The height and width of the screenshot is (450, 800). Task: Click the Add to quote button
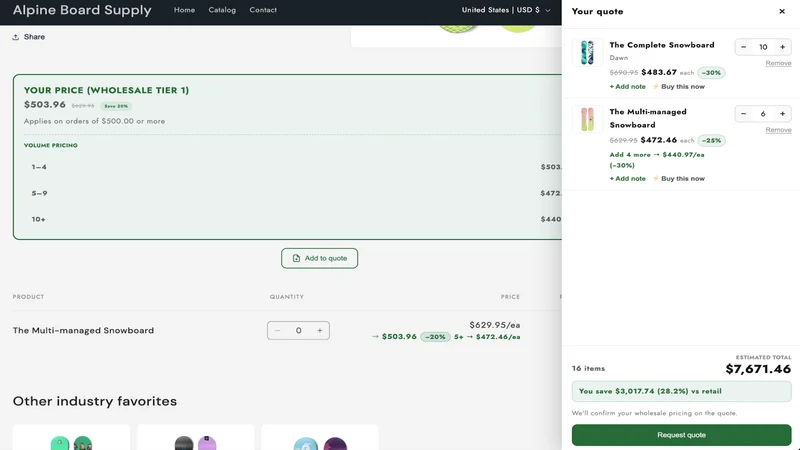[319, 258]
